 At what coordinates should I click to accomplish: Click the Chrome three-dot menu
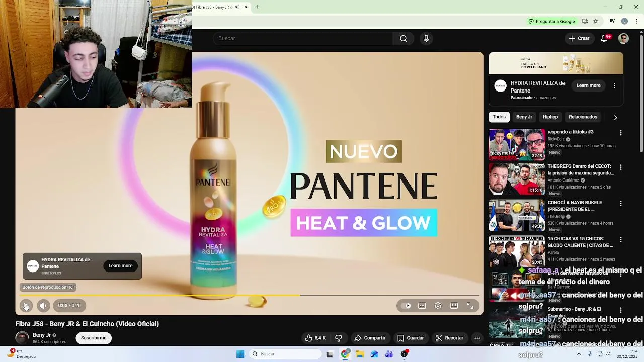pyautogui.click(x=636, y=21)
